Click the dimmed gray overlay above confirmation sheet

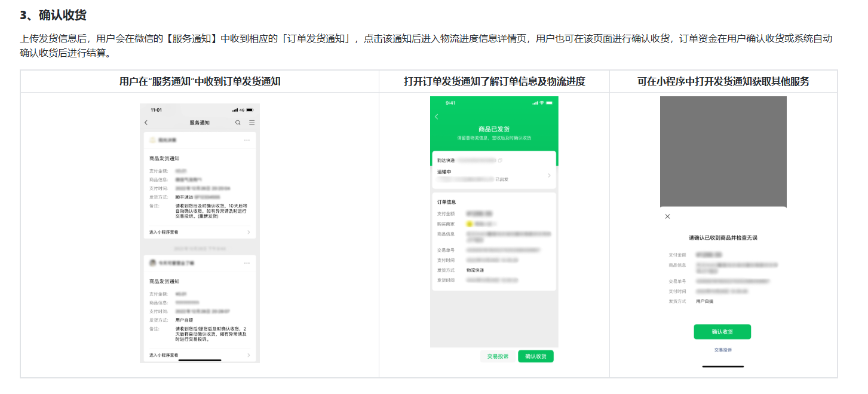coord(723,151)
